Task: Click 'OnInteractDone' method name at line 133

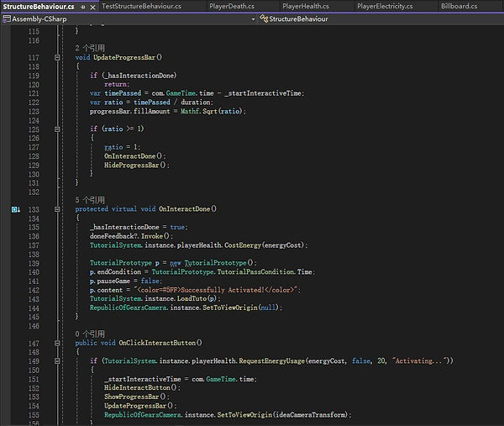Action: pos(185,209)
